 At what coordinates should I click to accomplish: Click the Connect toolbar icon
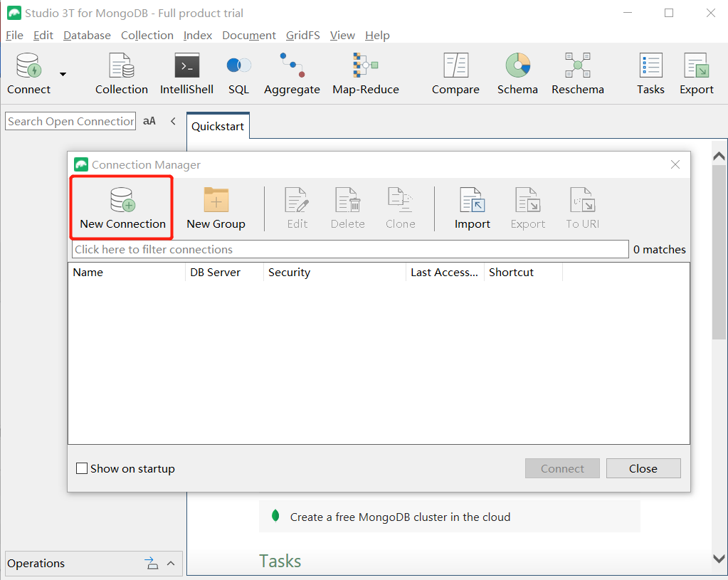tap(28, 74)
